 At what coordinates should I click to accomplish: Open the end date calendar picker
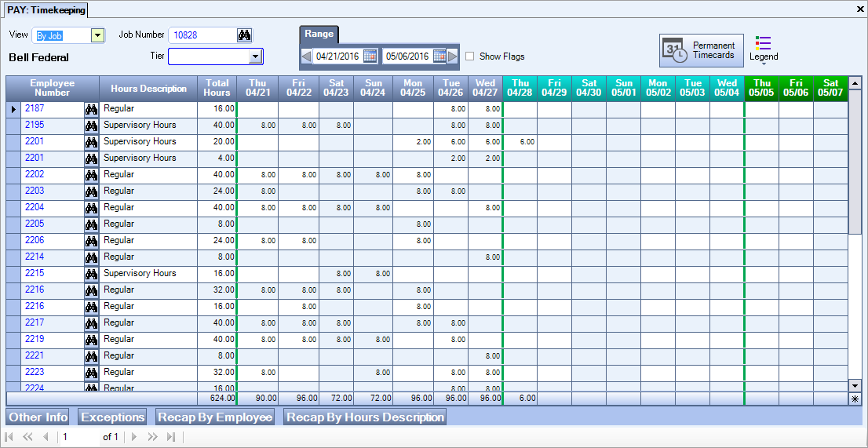(x=439, y=56)
